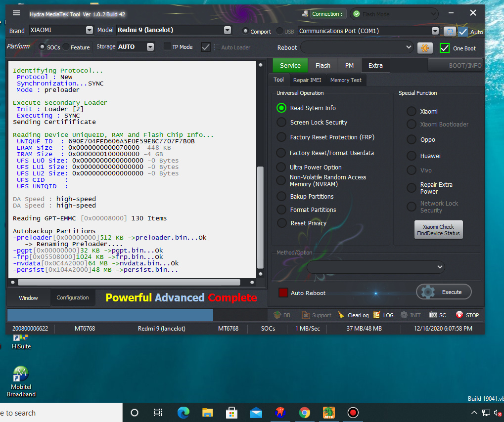This screenshot has height=422, width=504.
Task: Toggle the One Boot checkbox
Action: [x=444, y=48]
